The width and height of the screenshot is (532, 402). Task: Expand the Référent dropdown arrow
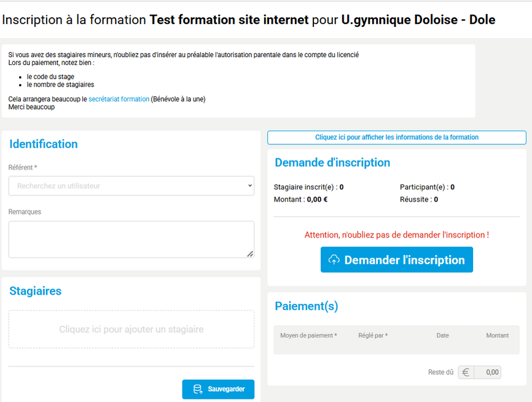coord(249,185)
